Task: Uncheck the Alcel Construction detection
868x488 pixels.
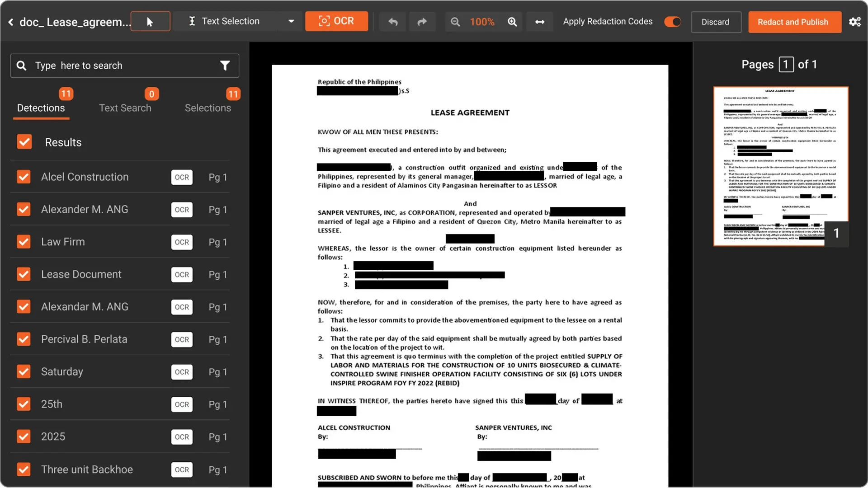Action: 24,177
